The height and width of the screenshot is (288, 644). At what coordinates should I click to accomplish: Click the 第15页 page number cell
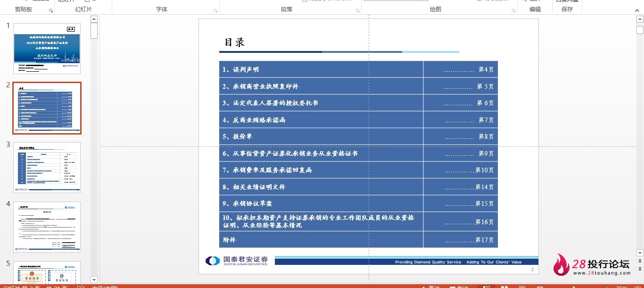click(x=461, y=203)
